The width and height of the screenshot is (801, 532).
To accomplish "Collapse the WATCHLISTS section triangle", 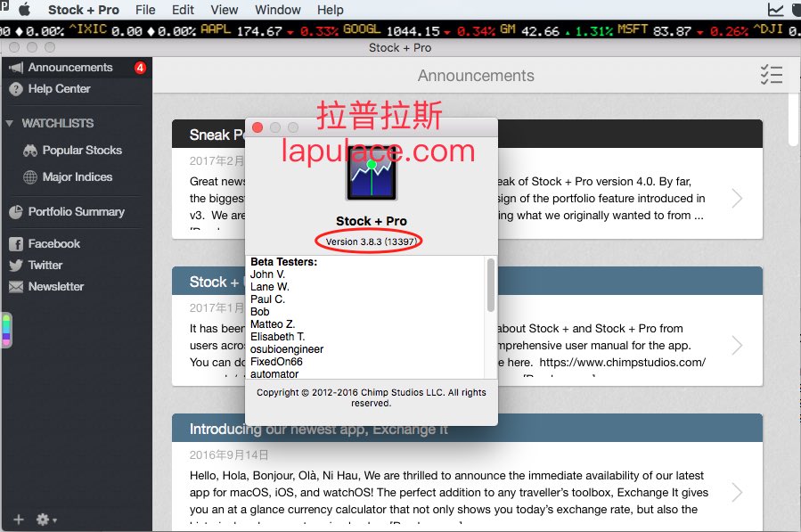I will coord(9,123).
